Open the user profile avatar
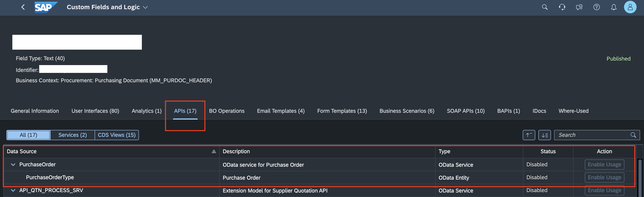644x197 pixels. click(x=630, y=7)
